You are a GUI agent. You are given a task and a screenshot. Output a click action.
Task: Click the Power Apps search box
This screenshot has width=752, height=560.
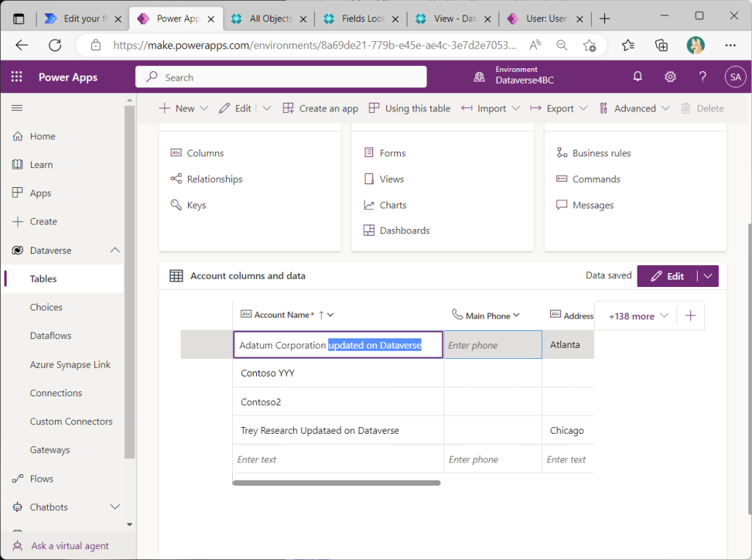(281, 77)
